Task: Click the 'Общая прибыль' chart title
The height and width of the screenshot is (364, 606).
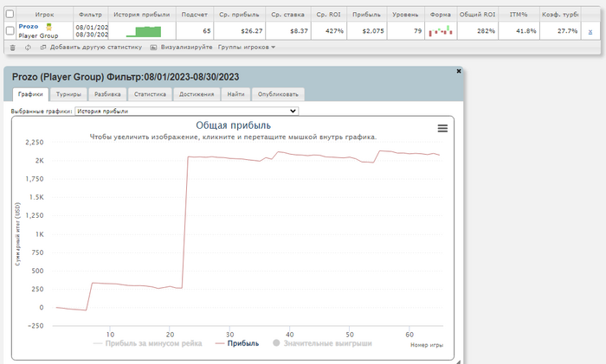Action: tap(234, 125)
